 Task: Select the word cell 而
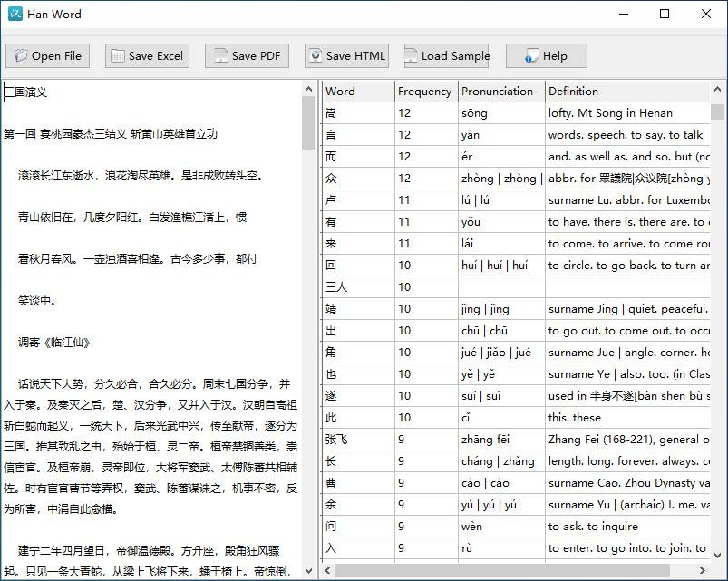(x=357, y=157)
